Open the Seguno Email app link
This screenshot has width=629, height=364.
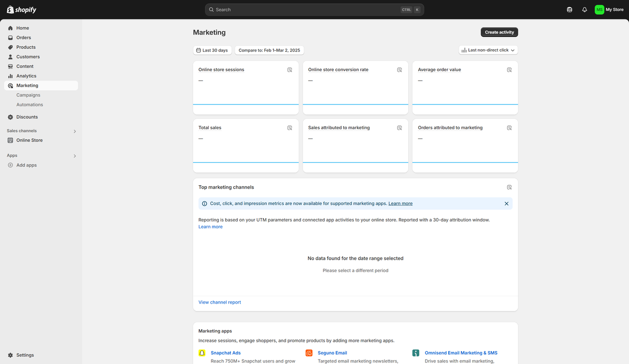332,353
